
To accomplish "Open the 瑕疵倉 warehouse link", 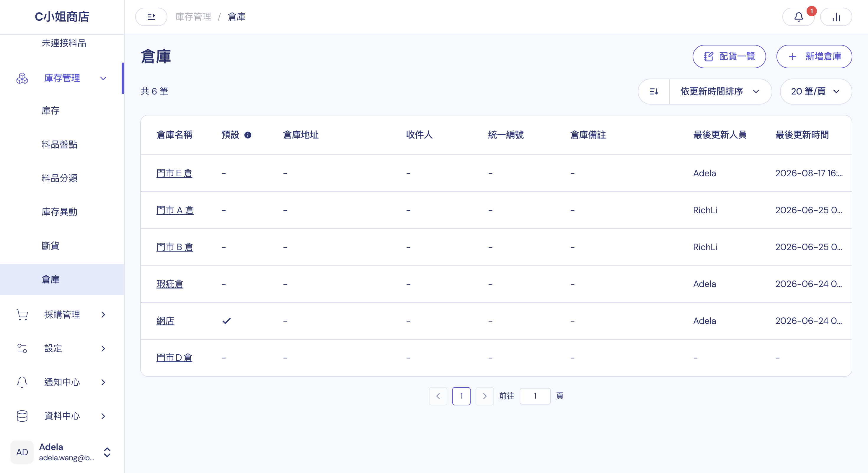I will pyautogui.click(x=170, y=284).
